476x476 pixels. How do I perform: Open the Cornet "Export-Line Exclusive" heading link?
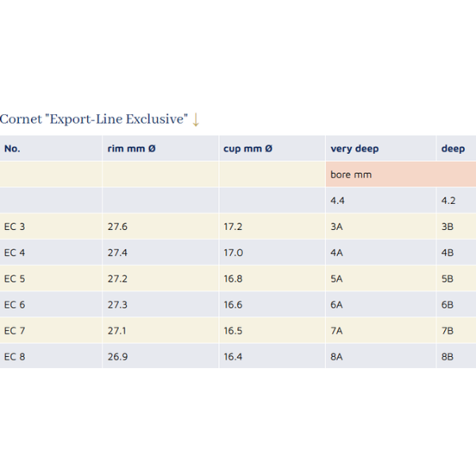[94, 120]
